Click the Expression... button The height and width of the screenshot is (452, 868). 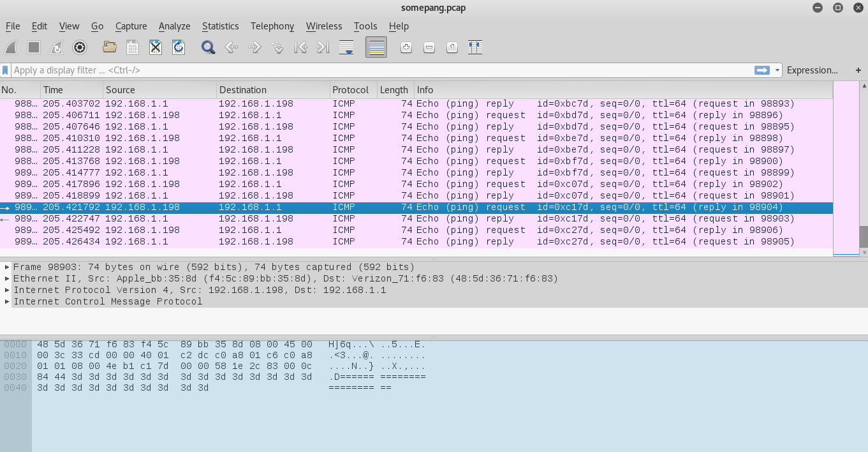pyautogui.click(x=812, y=70)
